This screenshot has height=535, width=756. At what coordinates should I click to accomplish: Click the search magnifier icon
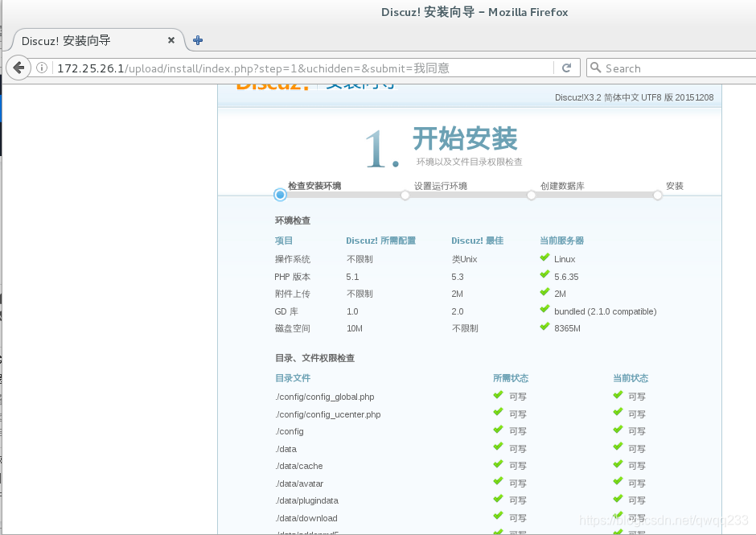click(x=596, y=68)
